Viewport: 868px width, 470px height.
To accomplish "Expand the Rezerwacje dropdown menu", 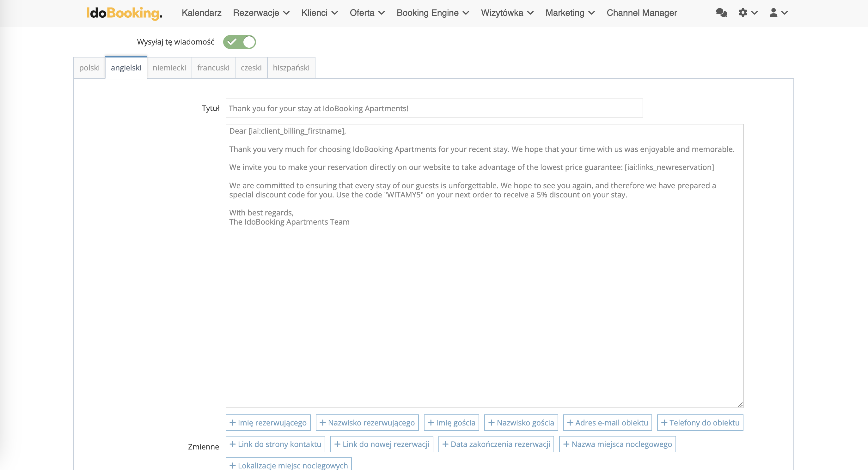I will (261, 13).
